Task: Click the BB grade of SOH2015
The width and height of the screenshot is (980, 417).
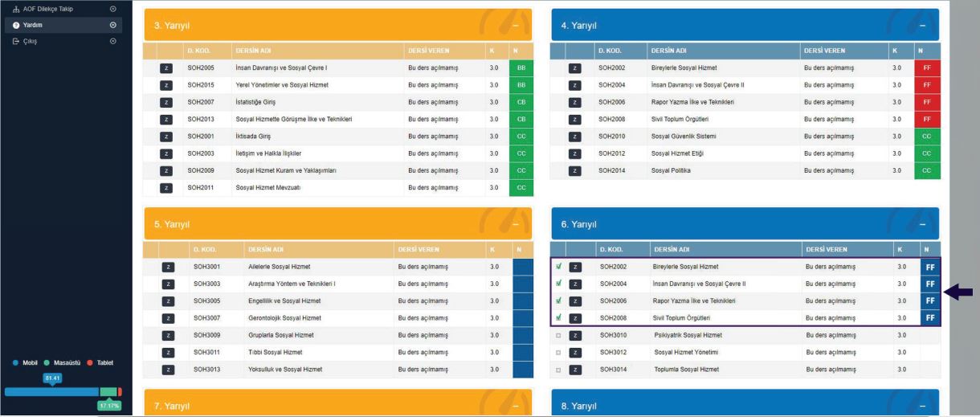Action: click(x=520, y=85)
